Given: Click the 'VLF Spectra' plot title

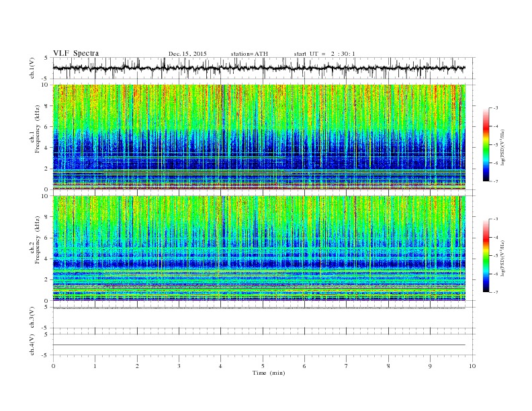Looking at the screenshot, I should click(76, 53).
